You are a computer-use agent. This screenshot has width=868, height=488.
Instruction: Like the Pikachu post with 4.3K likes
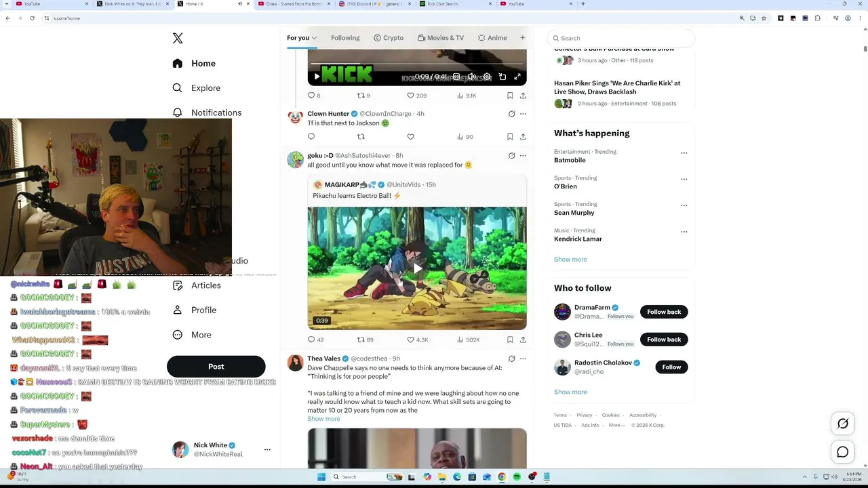(417, 340)
